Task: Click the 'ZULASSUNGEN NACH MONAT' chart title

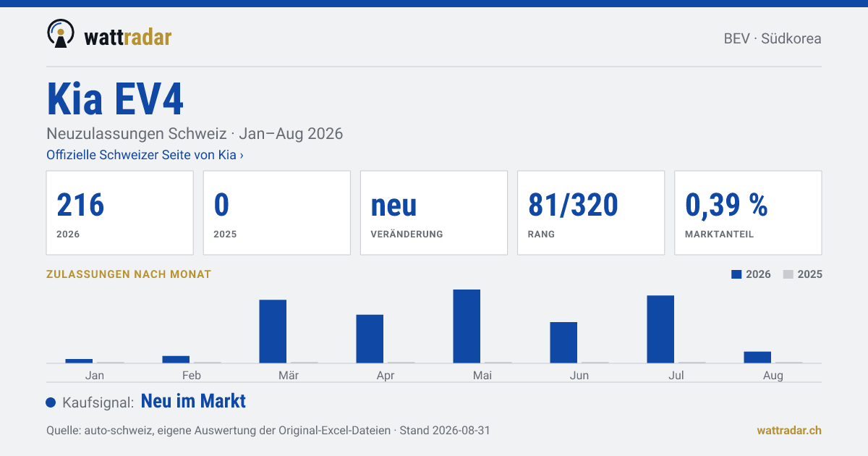Action: [129, 274]
